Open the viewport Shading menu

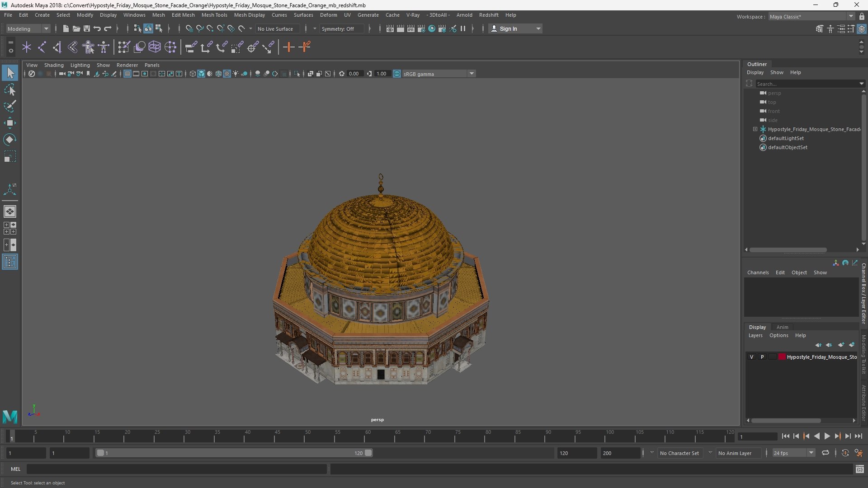click(x=54, y=65)
